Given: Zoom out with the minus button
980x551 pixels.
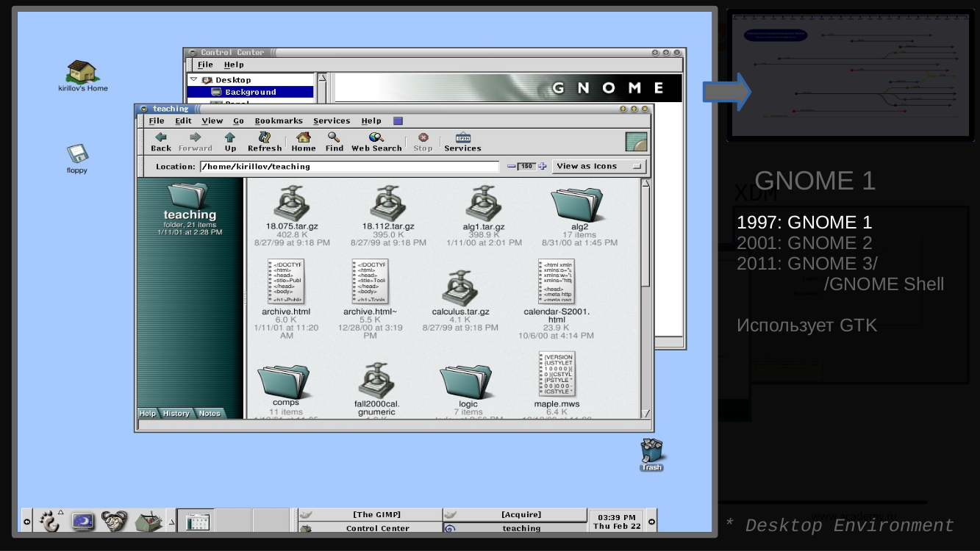Looking at the screenshot, I should (512, 166).
